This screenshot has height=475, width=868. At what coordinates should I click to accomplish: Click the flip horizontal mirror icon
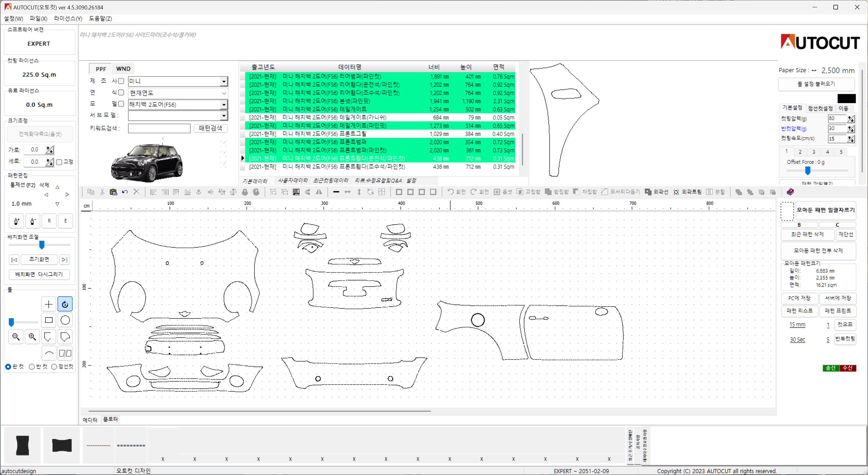(x=319, y=192)
